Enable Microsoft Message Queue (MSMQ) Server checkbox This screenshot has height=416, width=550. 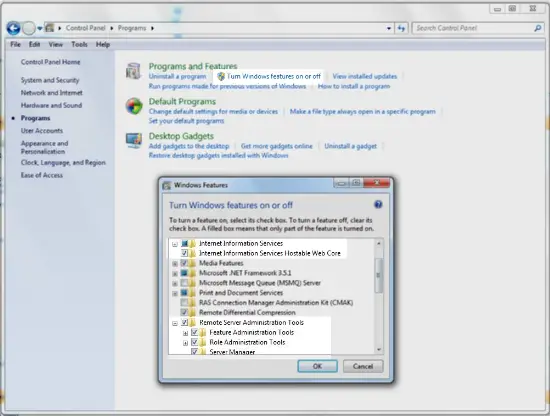[185, 283]
